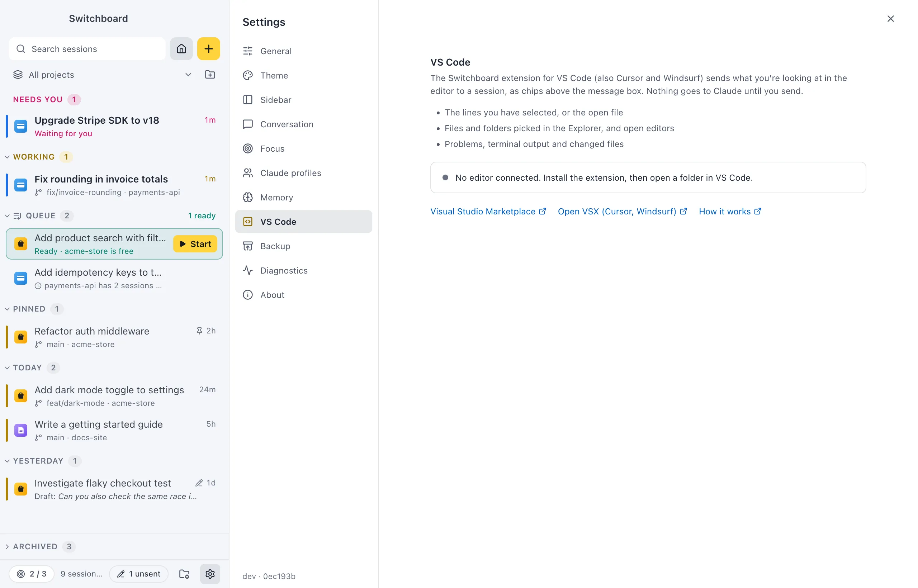This screenshot has height=588, width=918.
Task: Click the Diagnostics activity icon
Action: [248, 271]
